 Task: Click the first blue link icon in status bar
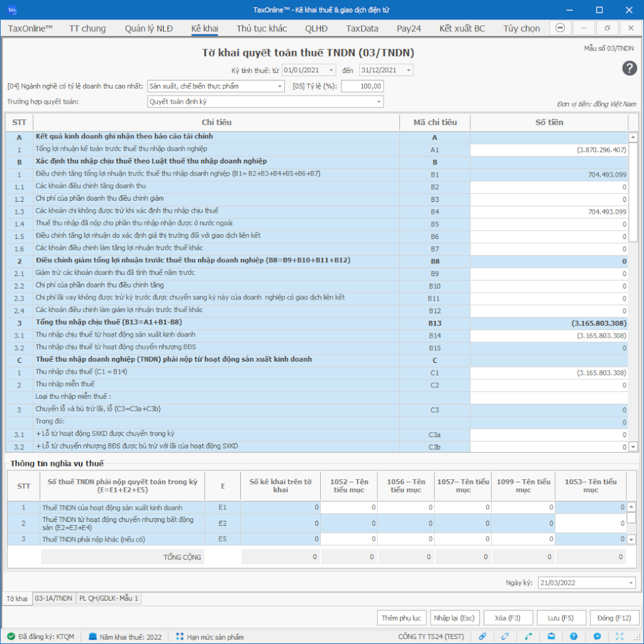point(482,636)
